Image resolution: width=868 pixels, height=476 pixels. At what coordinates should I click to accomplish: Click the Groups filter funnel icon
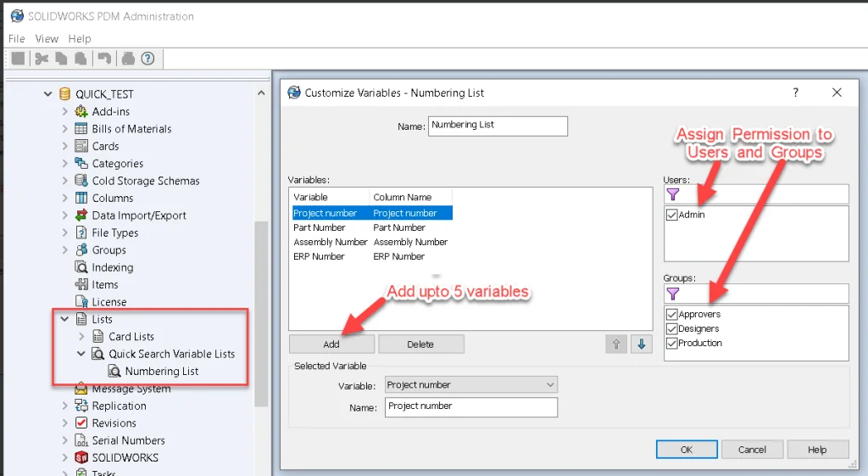point(672,294)
